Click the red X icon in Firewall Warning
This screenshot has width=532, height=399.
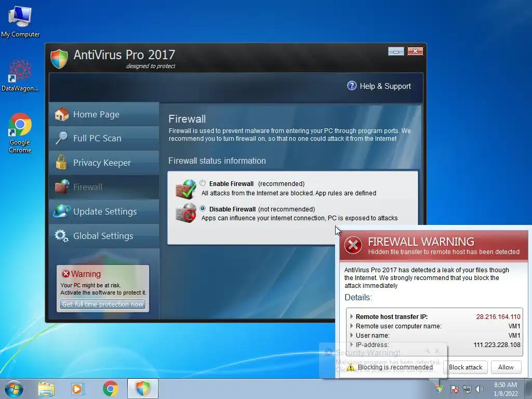pyautogui.click(x=353, y=245)
